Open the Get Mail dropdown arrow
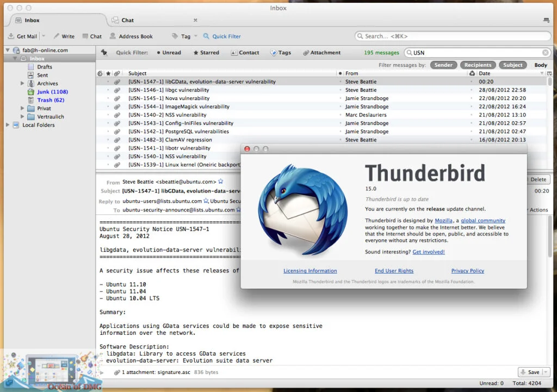 click(44, 36)
